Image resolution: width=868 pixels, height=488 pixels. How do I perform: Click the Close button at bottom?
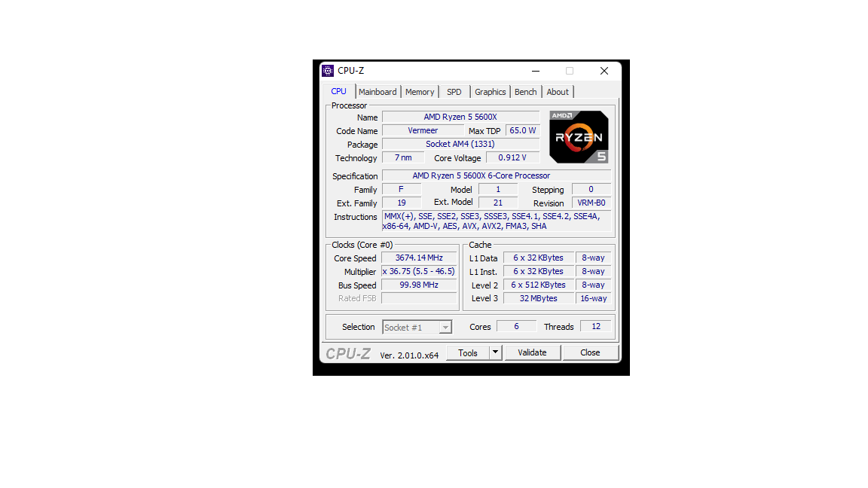tap(590, 352)
